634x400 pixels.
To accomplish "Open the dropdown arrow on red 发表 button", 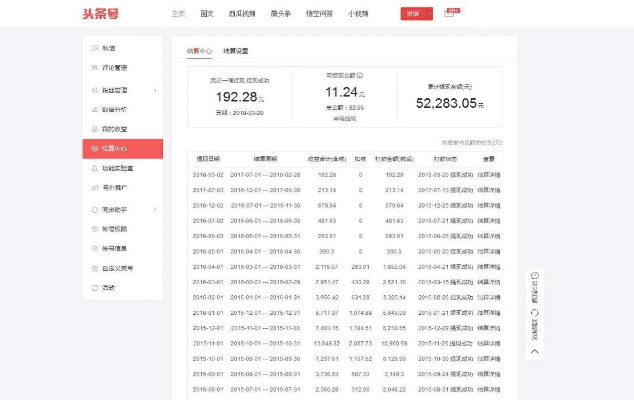I will click(x=428, y=13).
